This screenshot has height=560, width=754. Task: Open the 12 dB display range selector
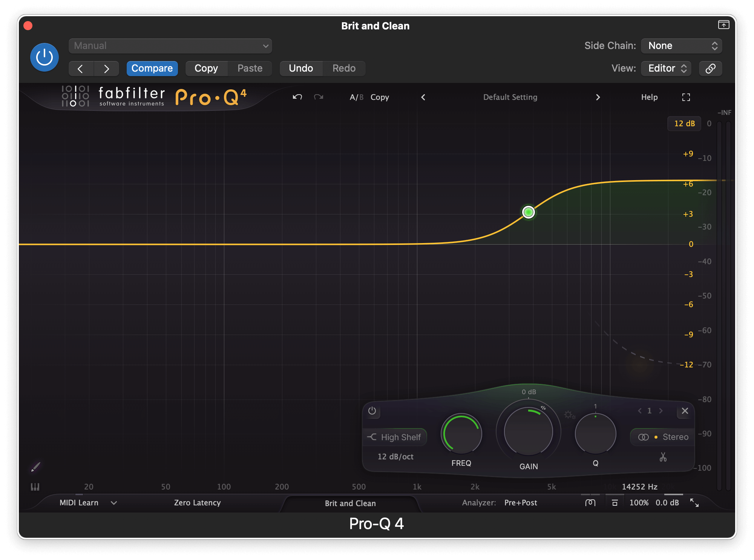[684, 124]
